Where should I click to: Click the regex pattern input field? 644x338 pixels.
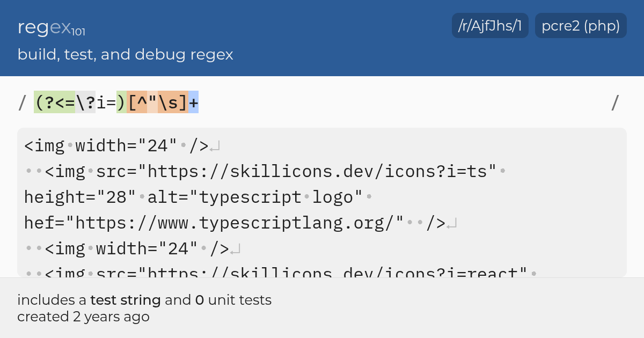coord(322,102)
